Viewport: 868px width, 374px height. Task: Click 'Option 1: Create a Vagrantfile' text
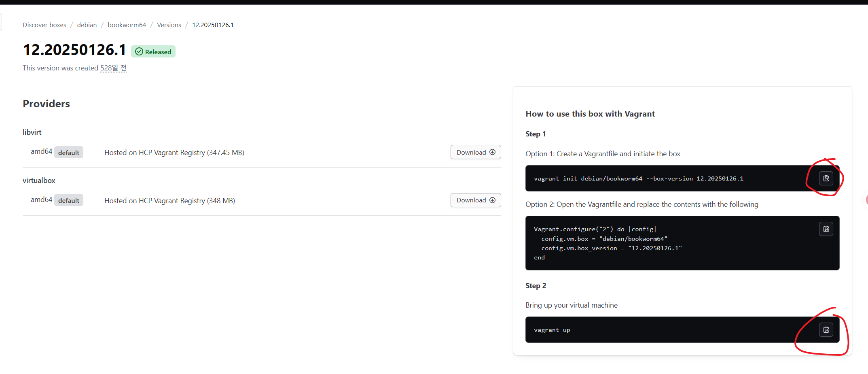point(603,154)
